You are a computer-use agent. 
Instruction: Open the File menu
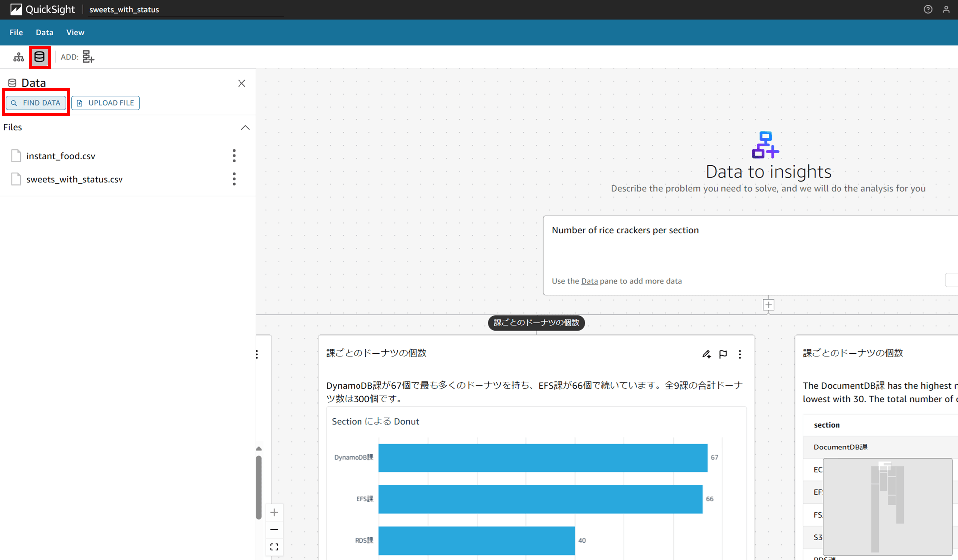point(16,32)
